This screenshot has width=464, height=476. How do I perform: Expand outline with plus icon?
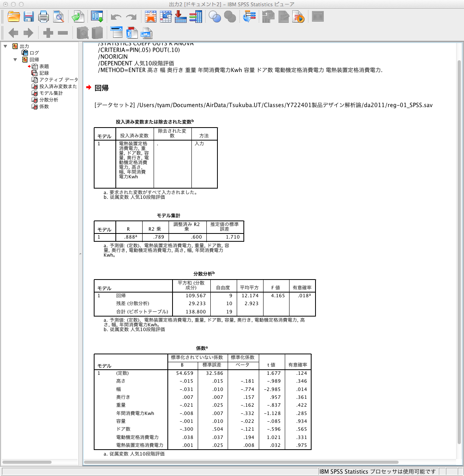(x=48, y=33)
